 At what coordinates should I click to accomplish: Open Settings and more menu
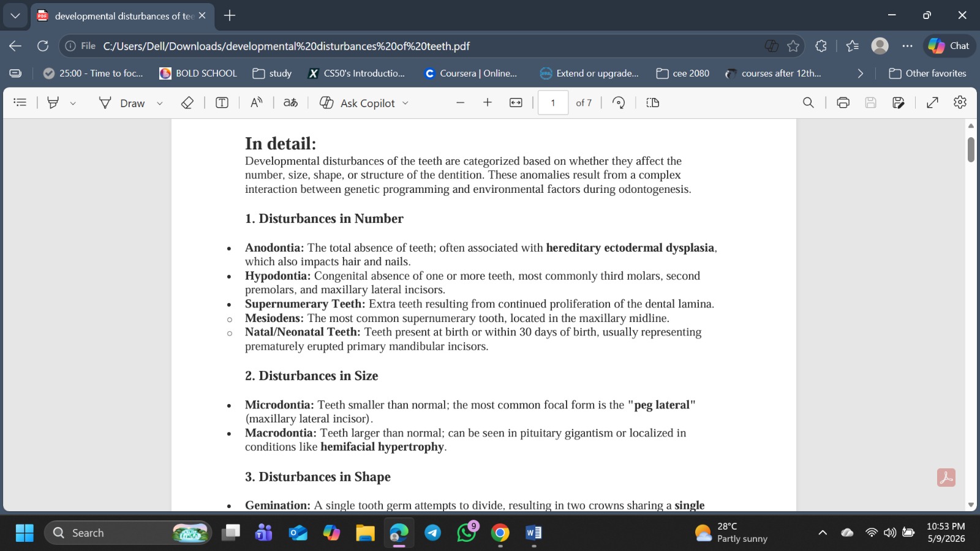pyautogui.click(x=908, y=46)
